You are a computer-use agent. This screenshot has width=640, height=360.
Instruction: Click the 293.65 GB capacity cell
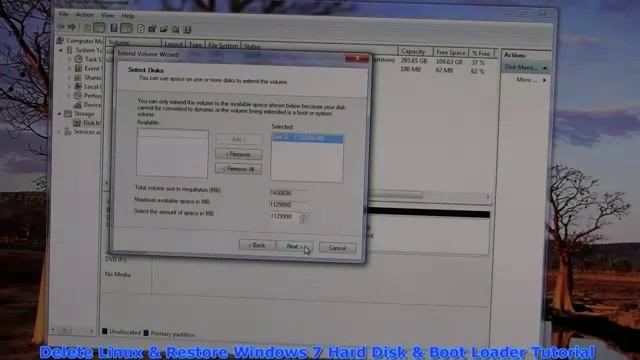pyautogui.click(x=413, y=61)
